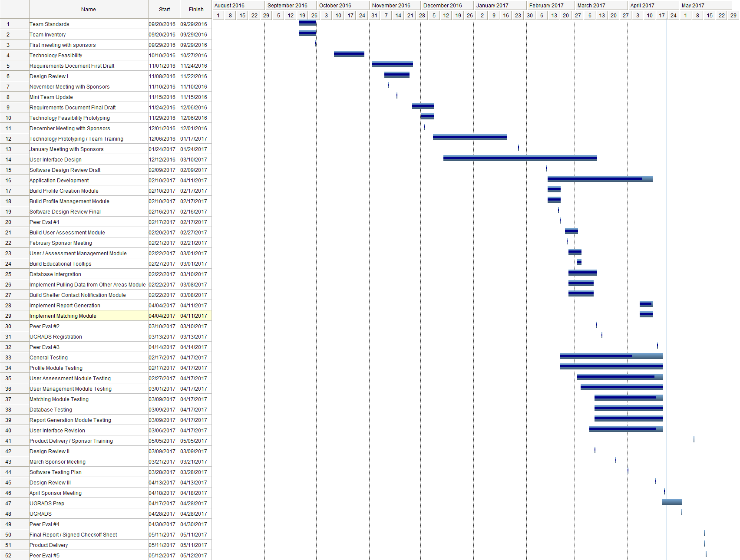The height and width of the screenshot is (560, 740).
Task: Click the General Testing task name
Action: [49, 358]
